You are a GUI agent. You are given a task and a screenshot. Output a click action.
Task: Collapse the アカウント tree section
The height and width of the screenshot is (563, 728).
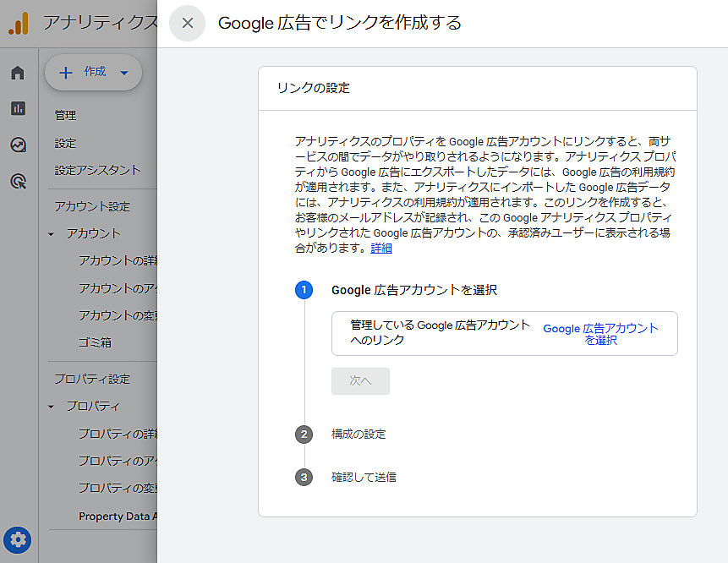coord(51,234)
